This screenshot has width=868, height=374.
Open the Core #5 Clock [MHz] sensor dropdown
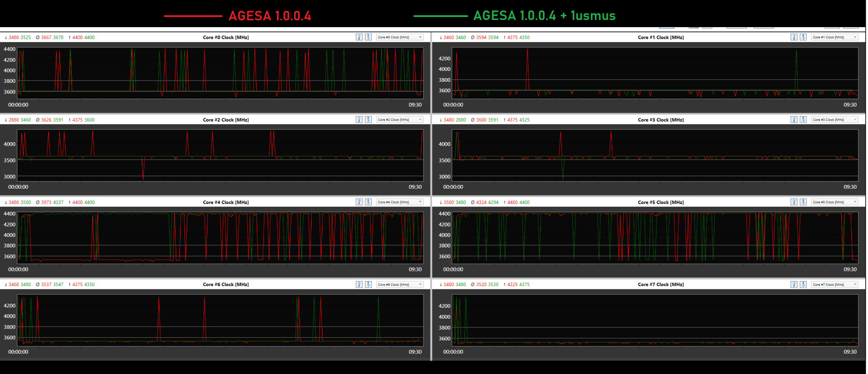[x=834, y=202]
